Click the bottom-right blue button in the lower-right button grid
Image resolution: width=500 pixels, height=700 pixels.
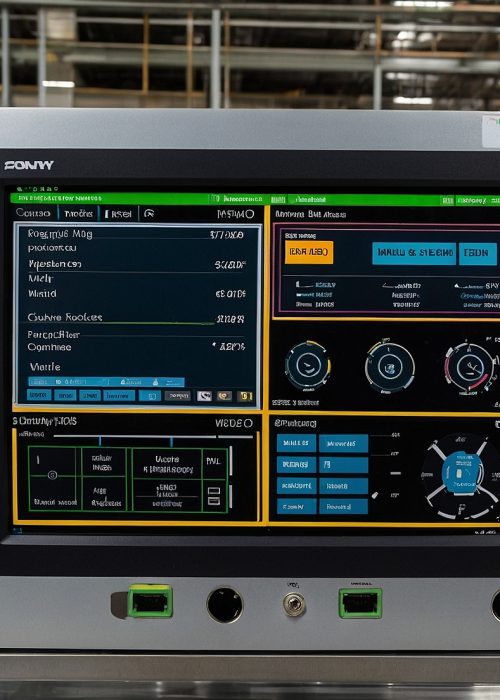(x=343, y=507)
